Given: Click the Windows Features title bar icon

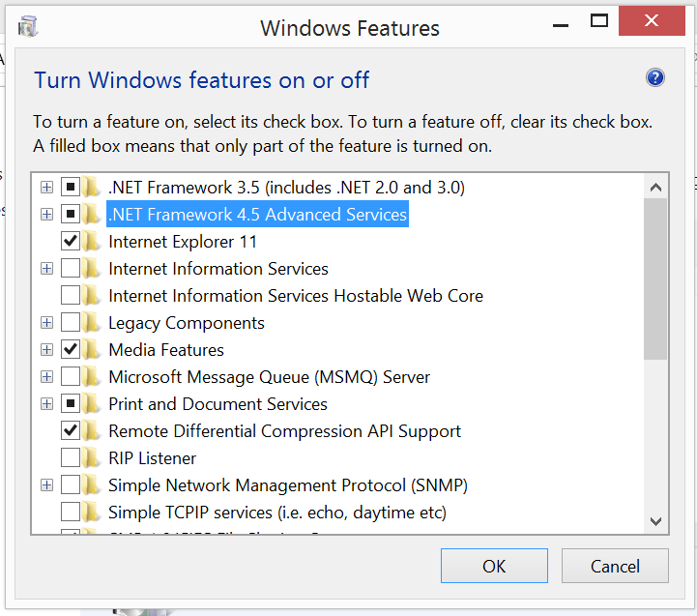Looking at the screenshot, I should [x=28, y=27].
